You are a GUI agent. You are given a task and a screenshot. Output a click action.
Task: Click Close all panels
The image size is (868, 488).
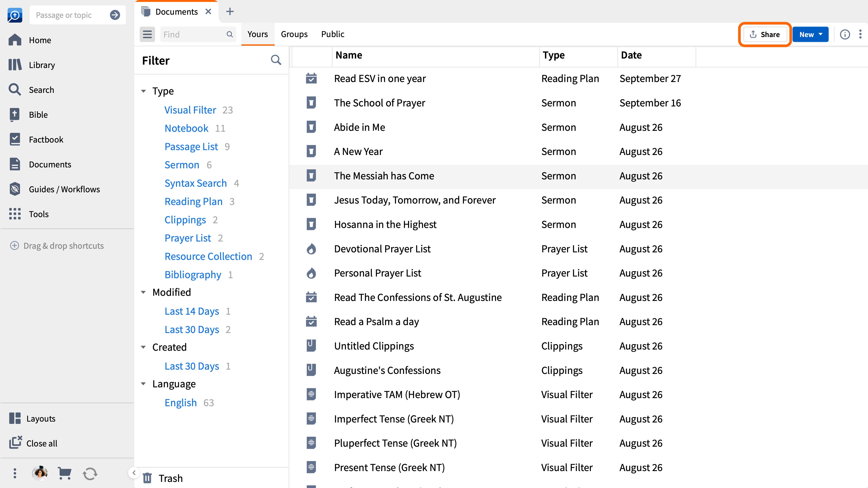click(33, 443)
